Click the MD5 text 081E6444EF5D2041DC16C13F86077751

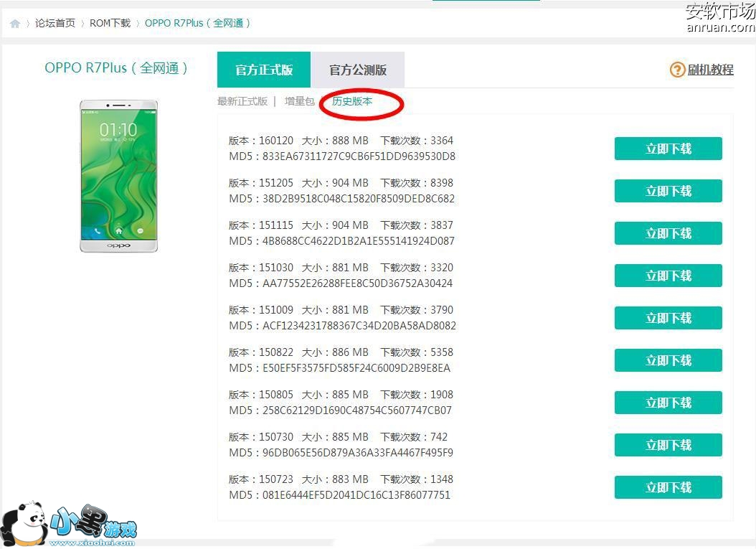click(356, 495)
